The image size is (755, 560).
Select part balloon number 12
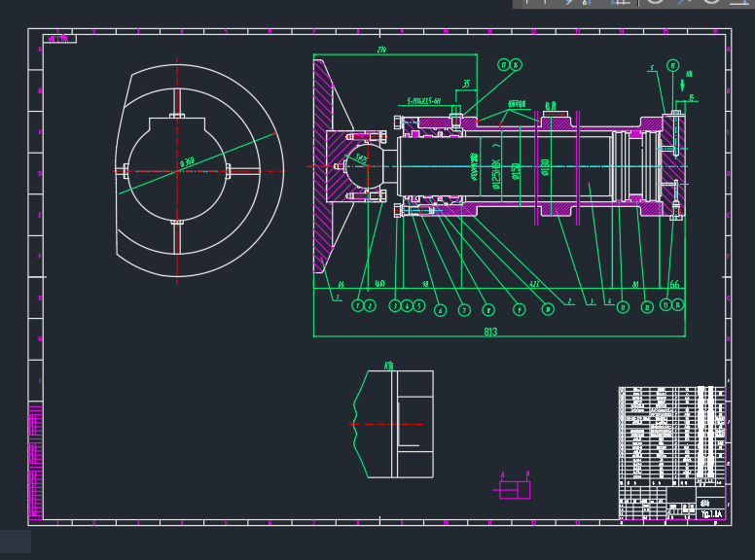[x=647, y=307]
